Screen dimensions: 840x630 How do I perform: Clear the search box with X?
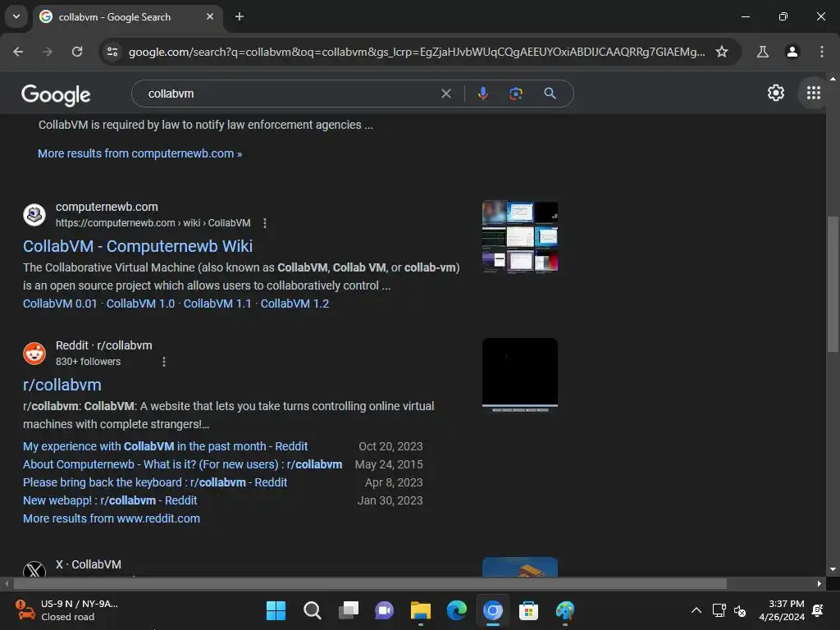(445, 94)
